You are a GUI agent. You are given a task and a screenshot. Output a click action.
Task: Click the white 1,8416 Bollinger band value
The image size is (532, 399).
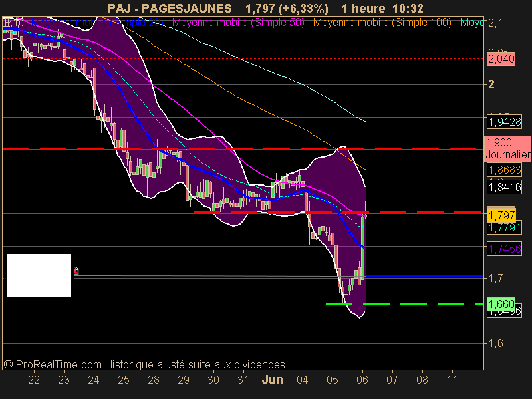pyautogui.click(x=505, y=187)
